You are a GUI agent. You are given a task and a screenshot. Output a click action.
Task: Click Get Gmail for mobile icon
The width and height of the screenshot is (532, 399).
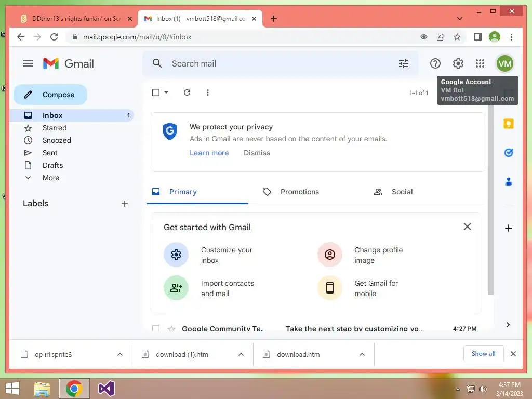(329, 288)
